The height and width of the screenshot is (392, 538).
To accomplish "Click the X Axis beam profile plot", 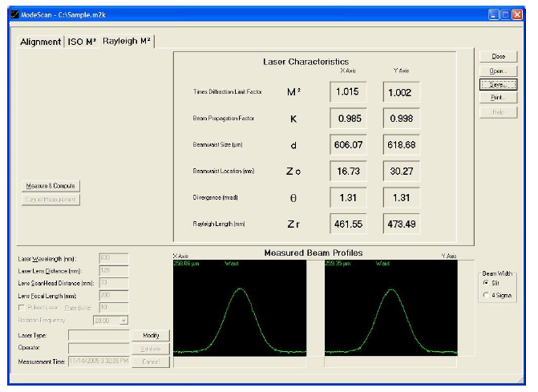I will click(x=240, y=308).
